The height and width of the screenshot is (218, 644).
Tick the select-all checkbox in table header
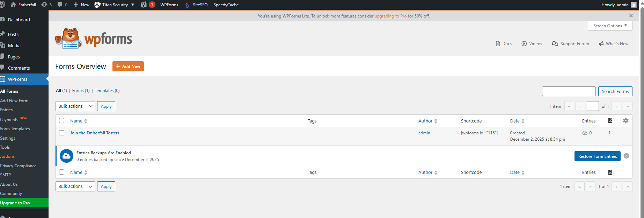[x=62, y=121]
